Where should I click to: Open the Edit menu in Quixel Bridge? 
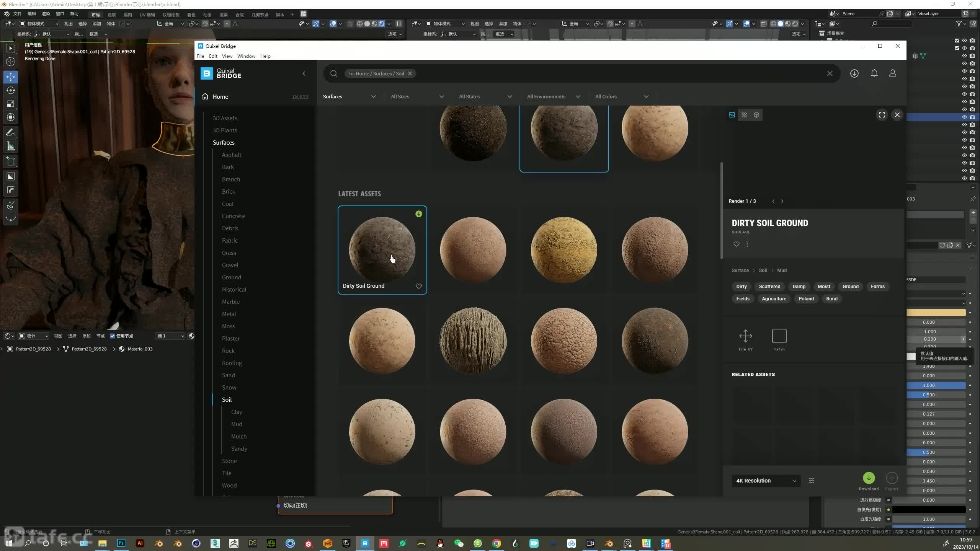click(x=213, y=56)
